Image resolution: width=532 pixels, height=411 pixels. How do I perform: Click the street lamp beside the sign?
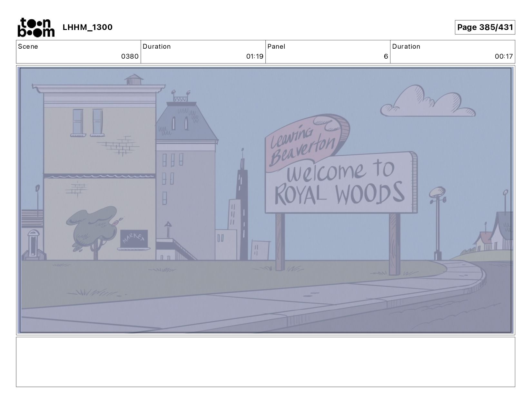437,223
